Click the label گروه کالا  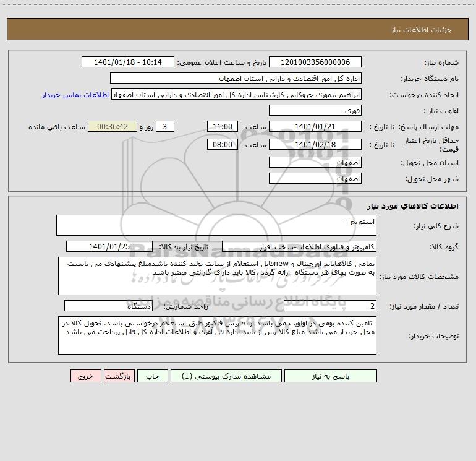(444, 247)
